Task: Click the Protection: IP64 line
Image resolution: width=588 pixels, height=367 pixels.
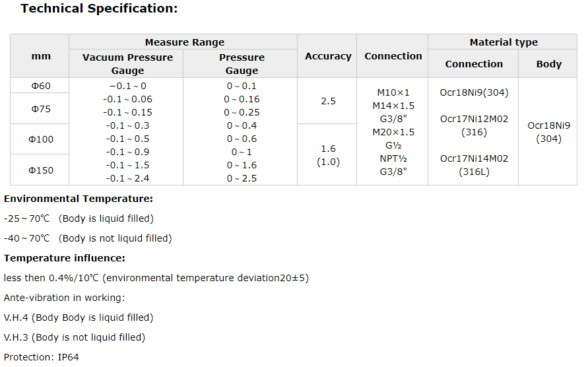Action: [41, 357]
